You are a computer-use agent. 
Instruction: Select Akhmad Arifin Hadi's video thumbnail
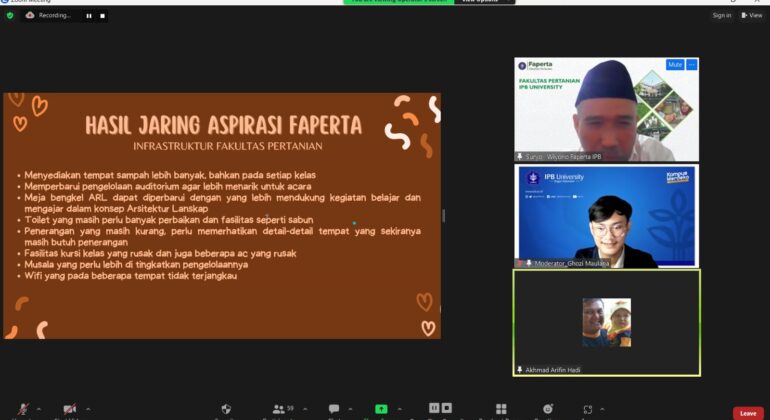point(606,322)
